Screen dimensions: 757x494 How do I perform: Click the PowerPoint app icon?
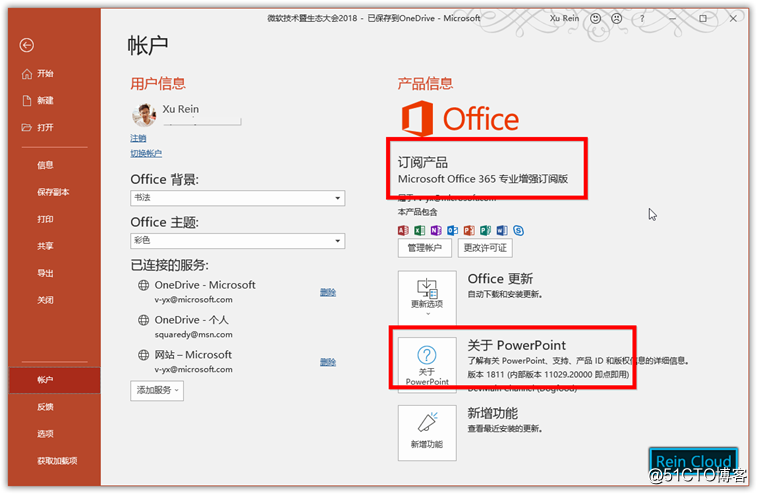click(x=469, y=230)
